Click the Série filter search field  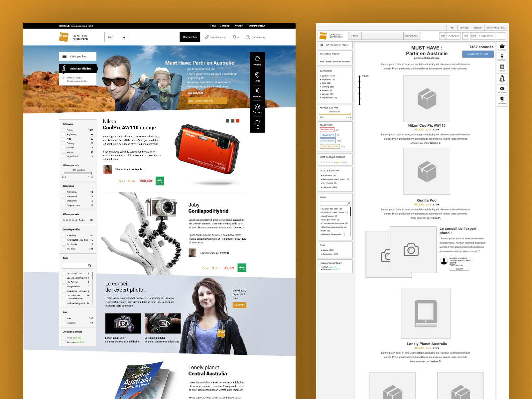coord(78,265)
